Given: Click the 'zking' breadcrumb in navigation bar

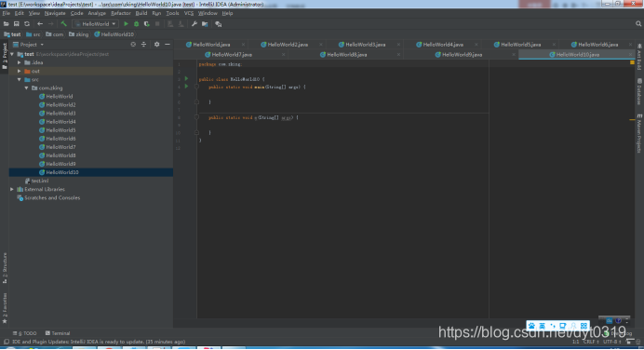Looking at the screenshot, I should (79, 34).
